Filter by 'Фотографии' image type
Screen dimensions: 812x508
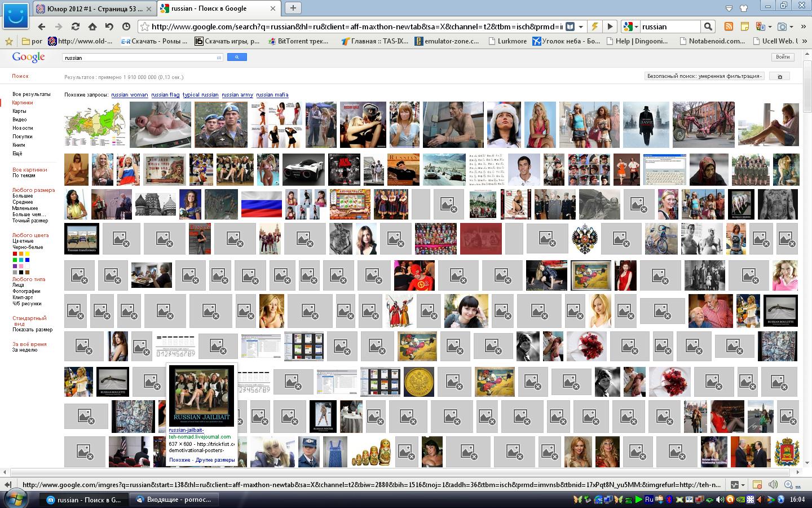27,291
